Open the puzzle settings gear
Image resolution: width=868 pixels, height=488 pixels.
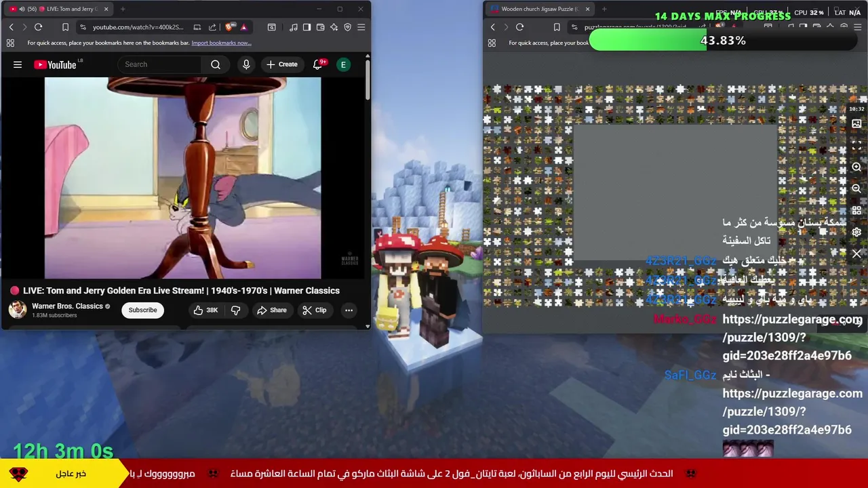point(856,232)
